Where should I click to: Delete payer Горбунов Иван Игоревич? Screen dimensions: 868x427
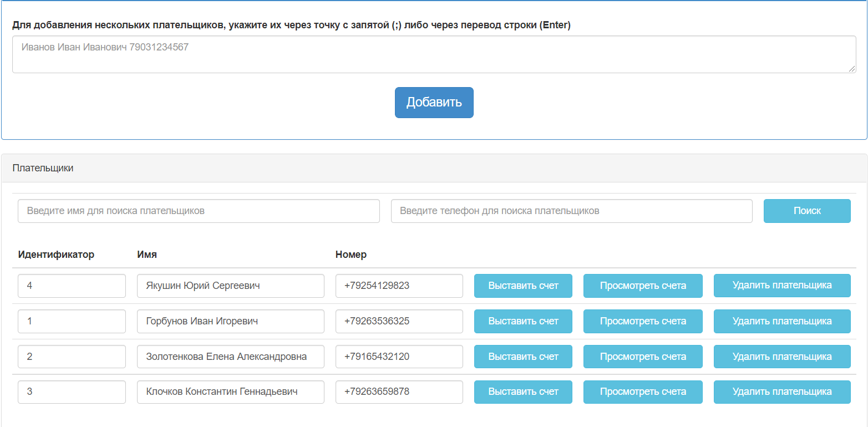[781, 322]
